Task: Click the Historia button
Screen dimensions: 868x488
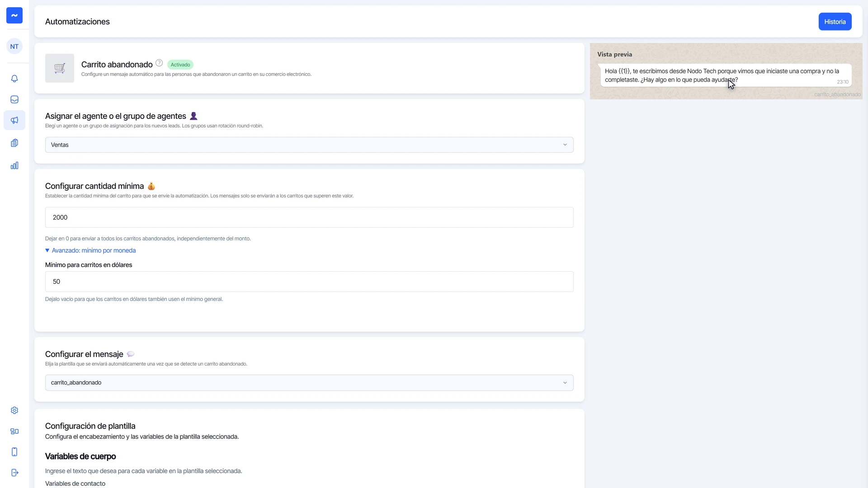Action: [x=835, y=22]
